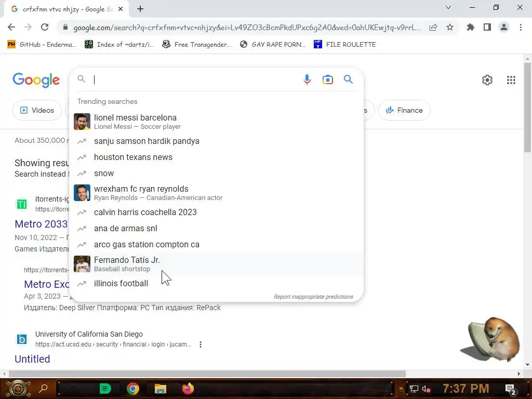Open a new browser tab
532x399 pixels.
pyautogui.click(x=140, y=9)
